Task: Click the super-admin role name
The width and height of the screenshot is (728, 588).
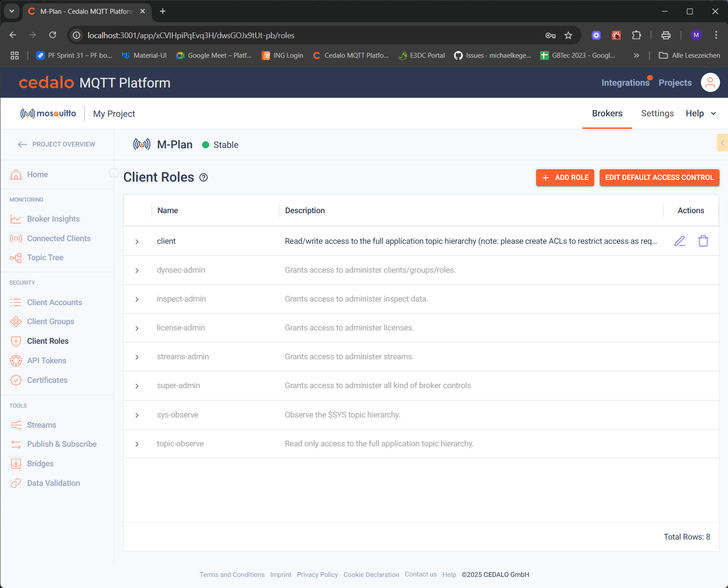Action: click(179, 385)
